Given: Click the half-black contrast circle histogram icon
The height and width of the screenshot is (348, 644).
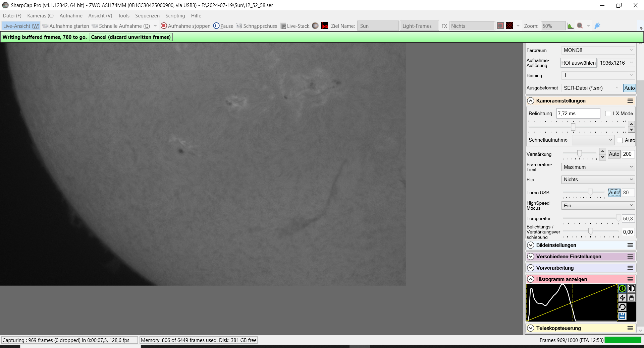Looking at the screenshot, I should pyautogui.click(x=632, y=288).
